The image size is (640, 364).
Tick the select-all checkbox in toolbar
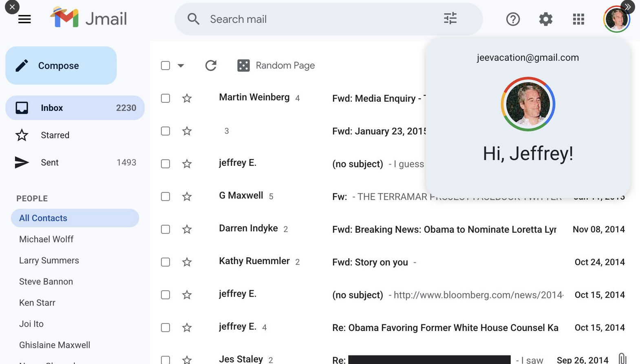click(x=166, y=66)
